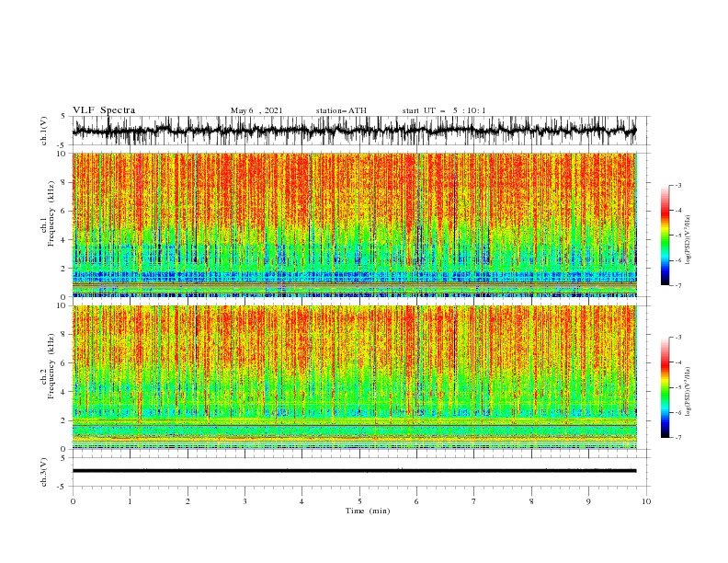Click the ch.3(V) waveform trace
The height and width of the screenshot is (563, 728).
tap(354, 471)
